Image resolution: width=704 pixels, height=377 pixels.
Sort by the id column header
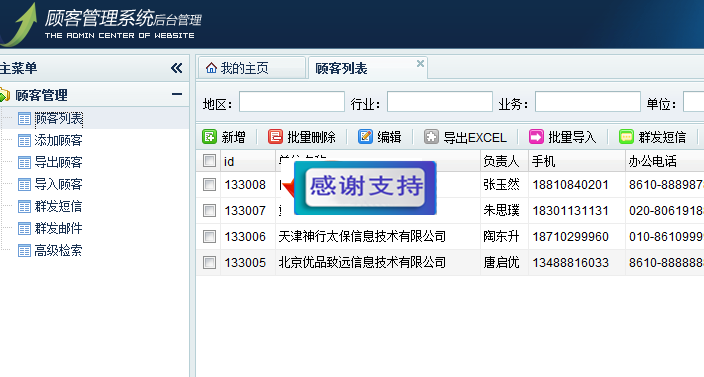tap(248, 161)
